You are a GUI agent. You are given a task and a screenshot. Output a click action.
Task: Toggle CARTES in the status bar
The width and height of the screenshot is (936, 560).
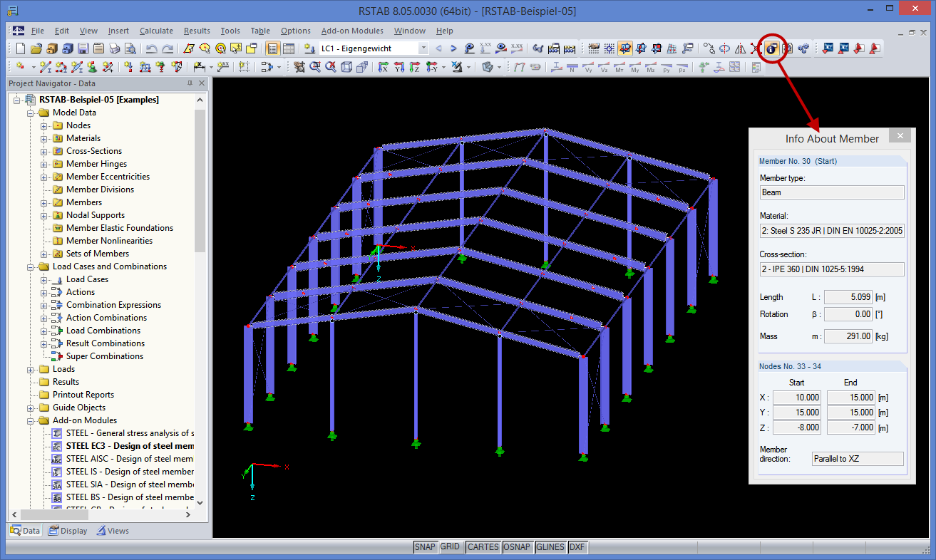tap(483, 547)
